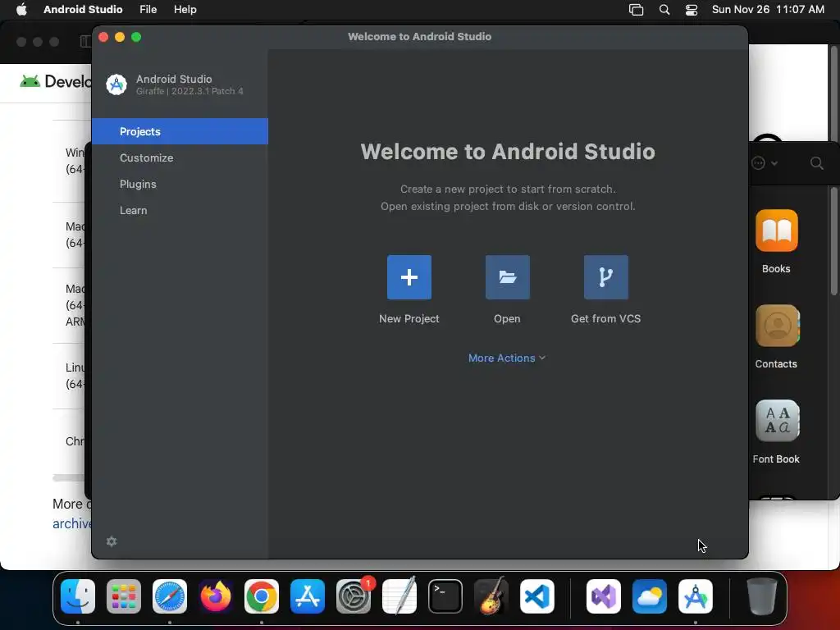Expand the Finder window action menu

(x=765, y=163)
